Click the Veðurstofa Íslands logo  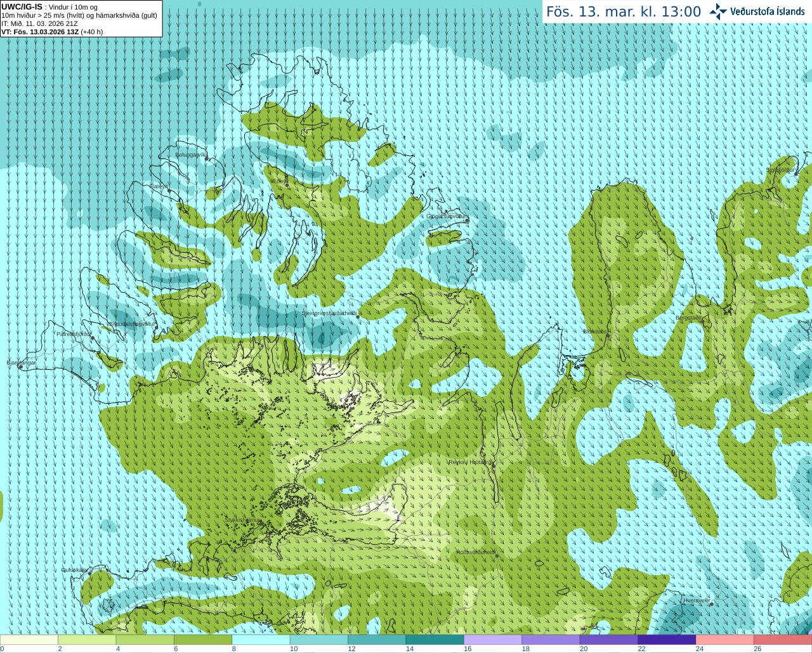pyautogui.click(x=757, y=11)
